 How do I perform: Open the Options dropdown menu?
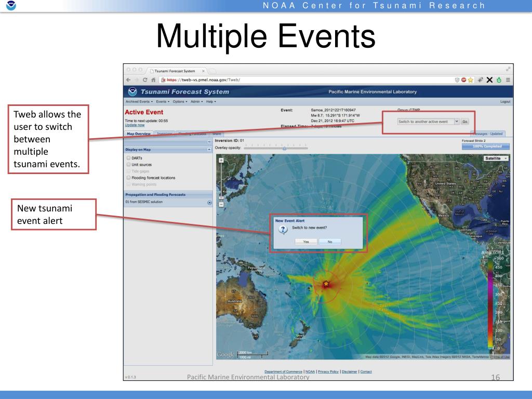click(180, 101)
